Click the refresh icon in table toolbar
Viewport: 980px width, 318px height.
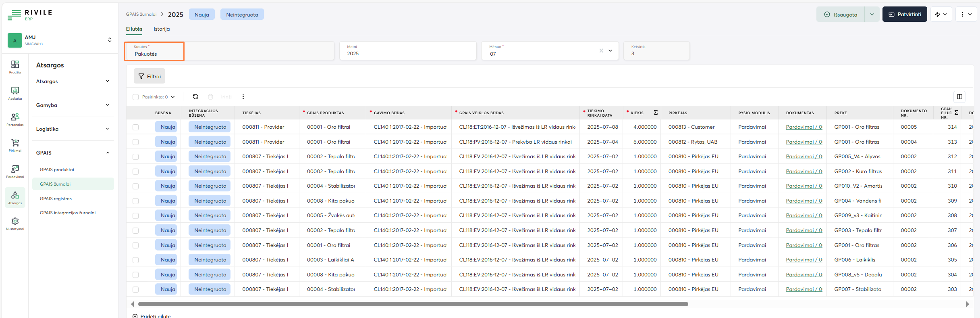coord(195,97)
